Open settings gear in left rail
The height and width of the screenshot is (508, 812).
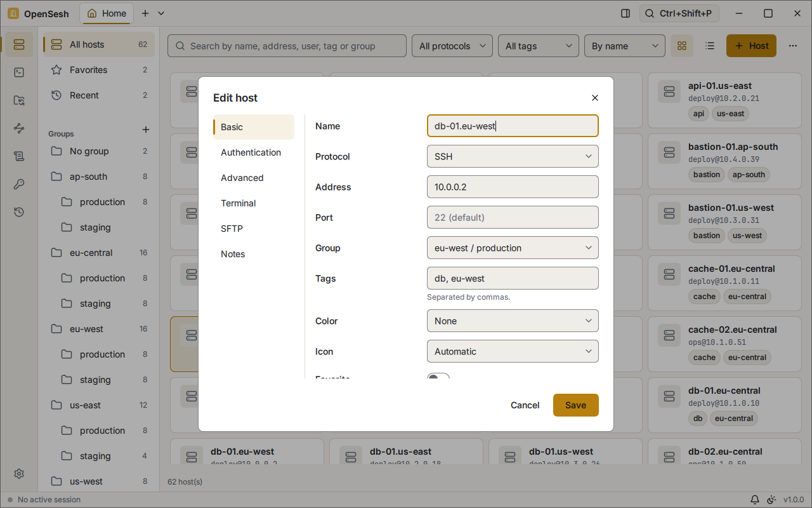(x=19, y=474)
